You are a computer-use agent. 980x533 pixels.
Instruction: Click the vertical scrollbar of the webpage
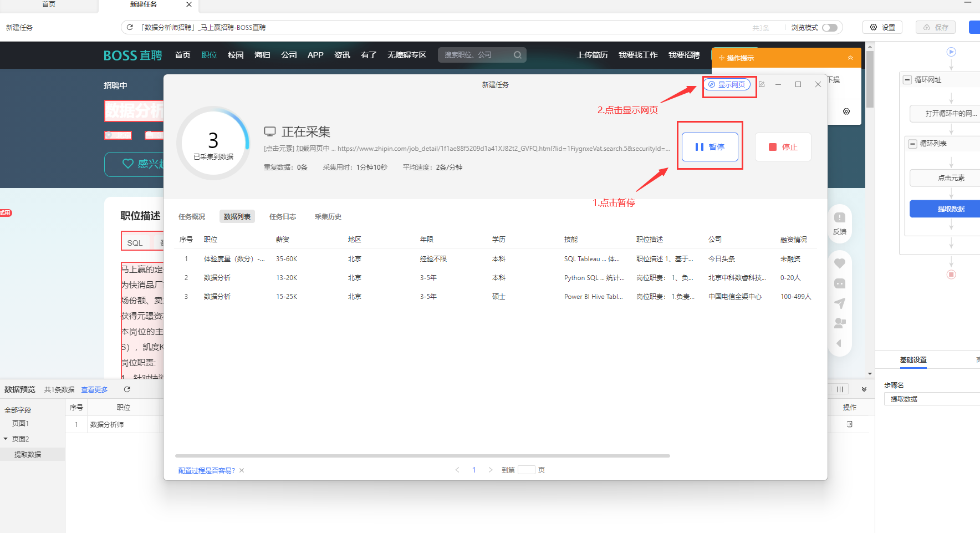(x=870, y=79)
